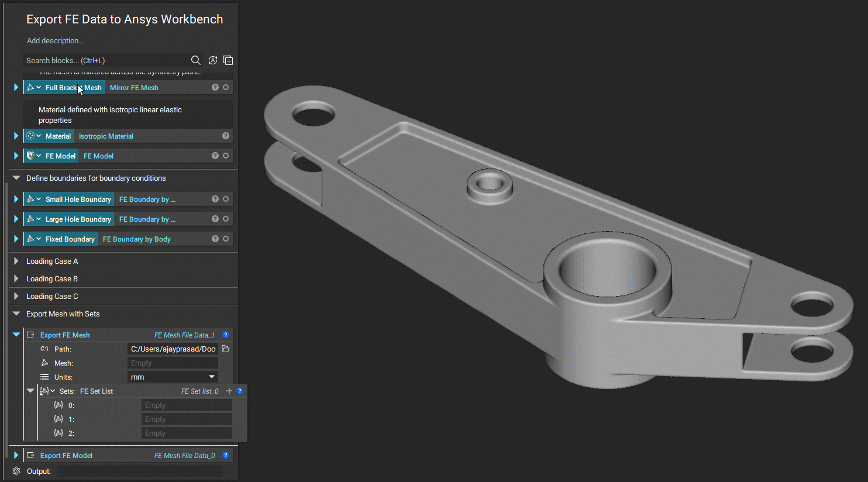
Task: Collapse the Sets FE Set List
Action: click(30, 391)
